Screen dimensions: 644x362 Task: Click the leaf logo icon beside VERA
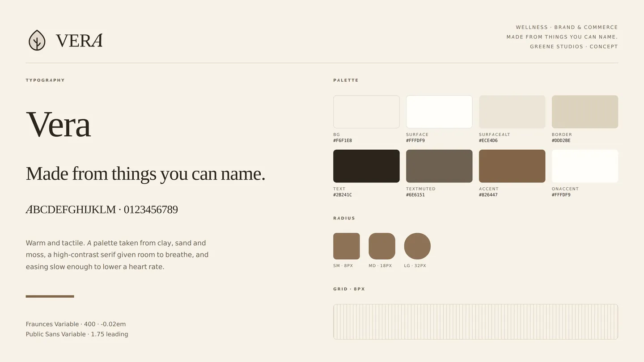(37, 40)
